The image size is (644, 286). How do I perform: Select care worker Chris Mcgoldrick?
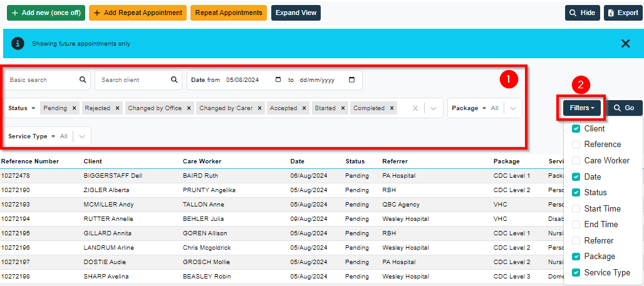pyautogui.click(x=207, y=248)
